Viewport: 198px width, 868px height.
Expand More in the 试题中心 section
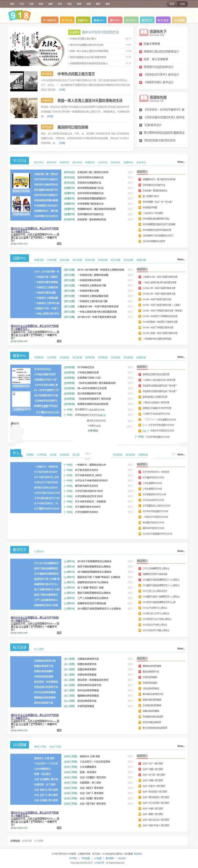coord(181,259)
